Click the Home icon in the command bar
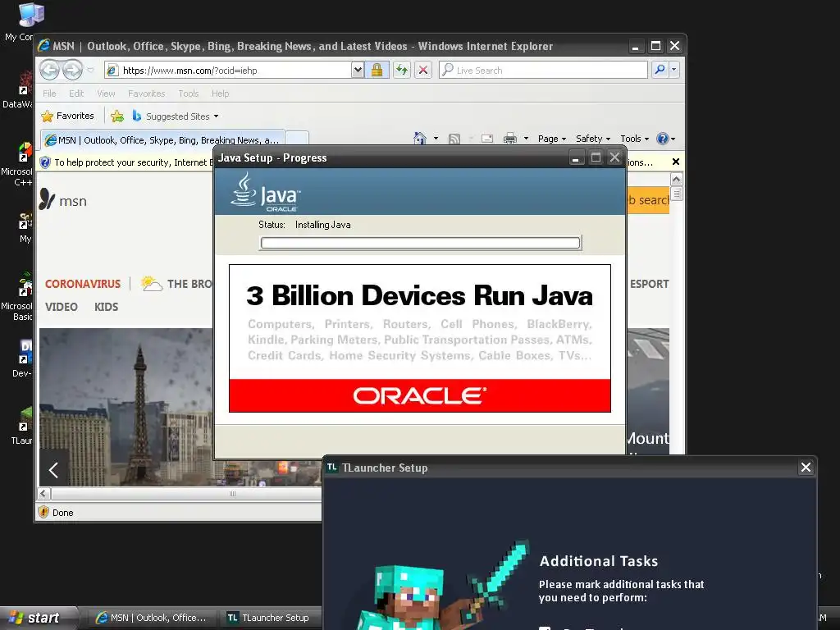This screenshot has width=840, height=630. point(419,139)
